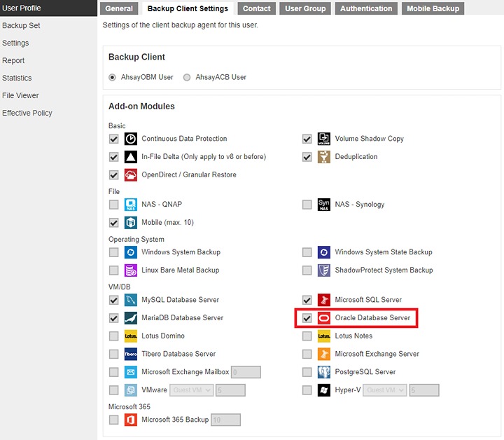The height and width of the screenshot is (440, 504).
Task: Click the ShadowProtect System Backup icon
Action: (x=324, y=270)
